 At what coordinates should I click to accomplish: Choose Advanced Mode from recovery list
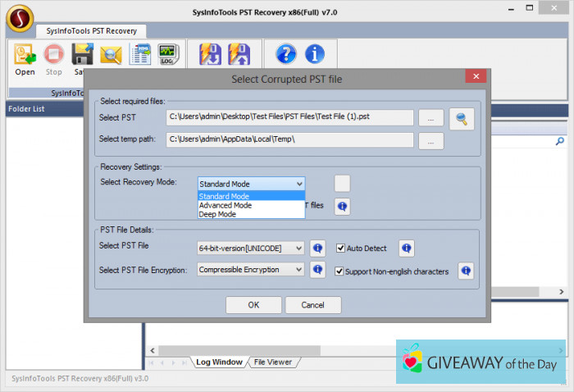tap(225, 205)
